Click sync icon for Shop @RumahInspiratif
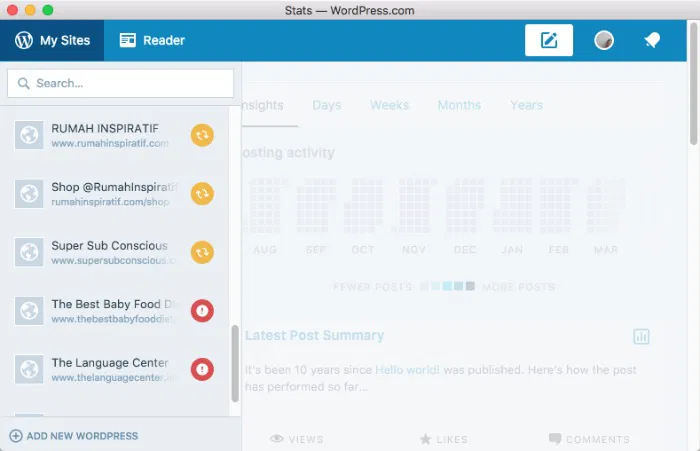700x451 pixels. [202, 193]
